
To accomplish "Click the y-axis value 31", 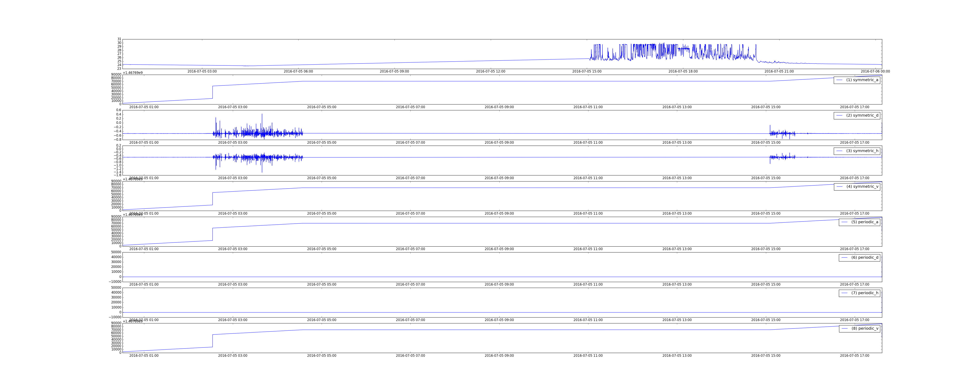I will click(x=119, y=39).
